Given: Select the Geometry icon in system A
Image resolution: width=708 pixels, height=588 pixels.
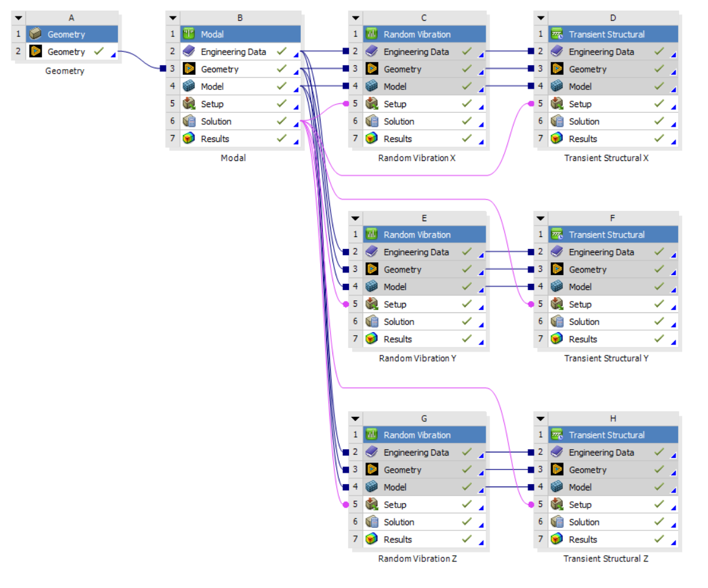Looking at the screenshot, I should [35, 51].
